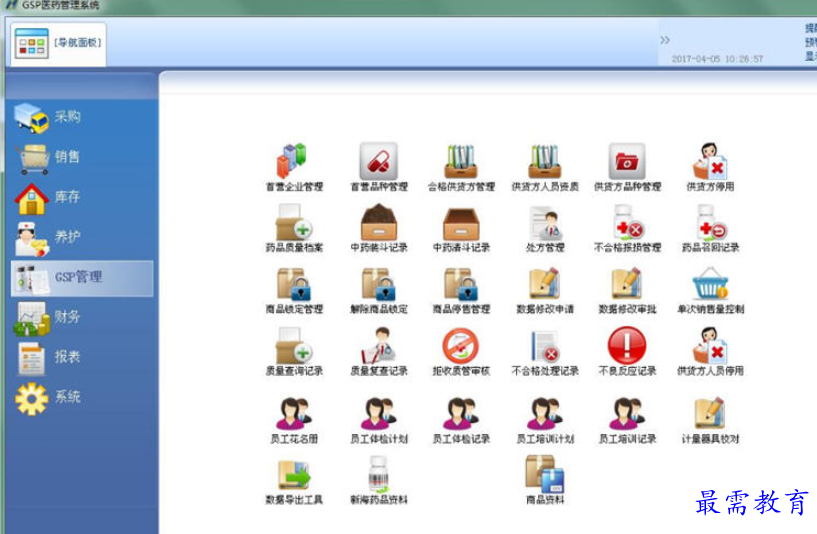Screen dimensions: 817x534
Task: Click the 2017-04-05 date and time text
Action: click(717, 59)
